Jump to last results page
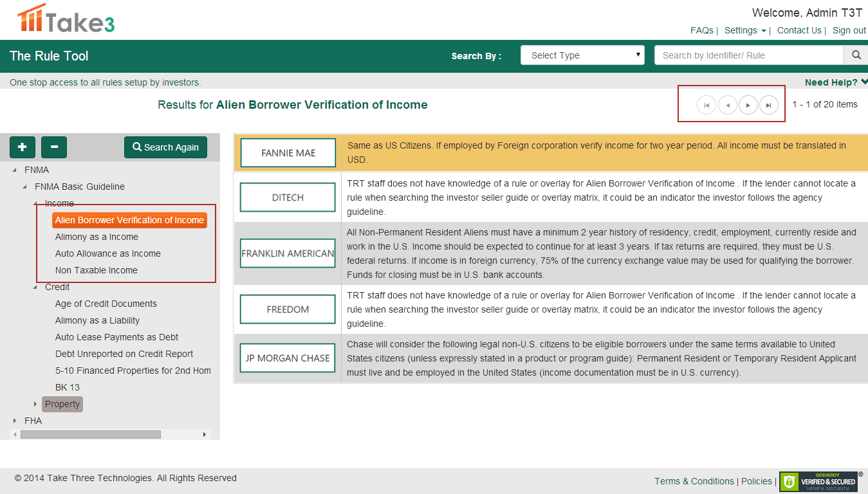Screen dimensions: 868x494 tap(768, 105)
